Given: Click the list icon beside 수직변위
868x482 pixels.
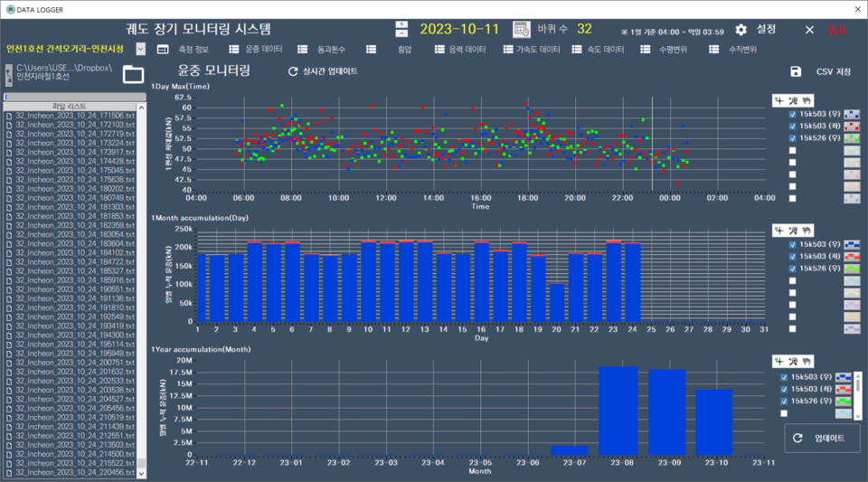Looking at the screenshot, I should point(714,49).
